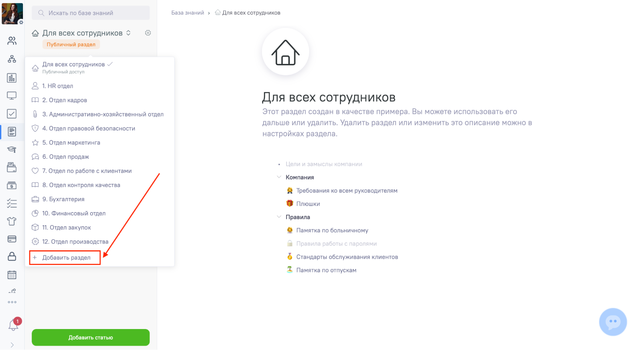Open the t-shirt icon in sidebar
644x350 pixels.
click(x=12, y=221)
